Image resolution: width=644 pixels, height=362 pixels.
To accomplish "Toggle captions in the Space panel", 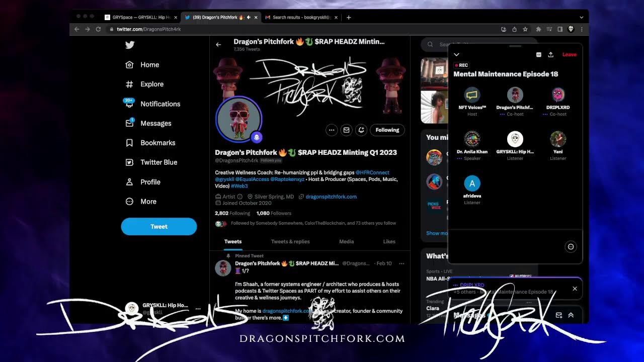I will coord(539,54).
